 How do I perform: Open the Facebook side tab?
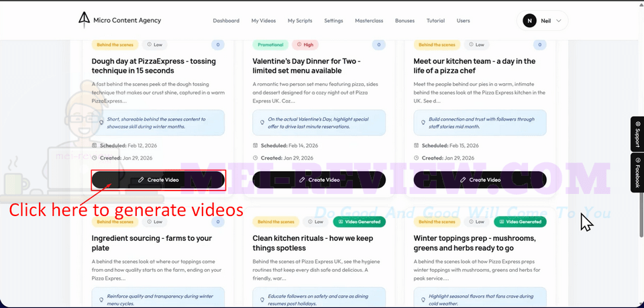(x=637, y=172)
